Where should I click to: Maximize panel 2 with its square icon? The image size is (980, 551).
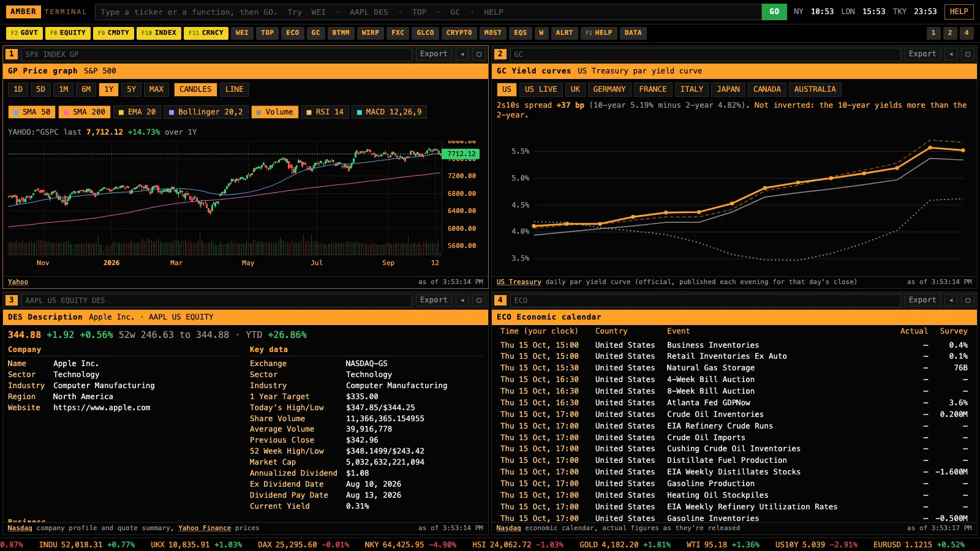pos(968,54)
